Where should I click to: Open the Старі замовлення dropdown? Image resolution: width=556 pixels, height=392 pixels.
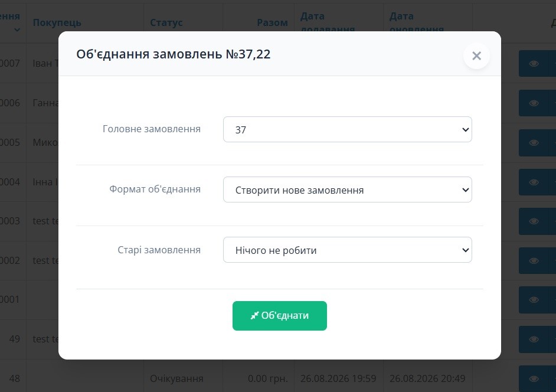point(348,250)
